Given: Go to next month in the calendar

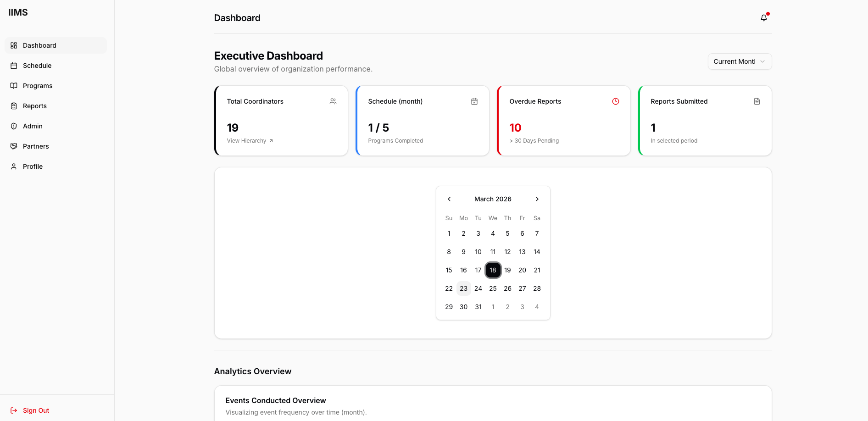Looking at the screenshot, I should tap(537, 199).
